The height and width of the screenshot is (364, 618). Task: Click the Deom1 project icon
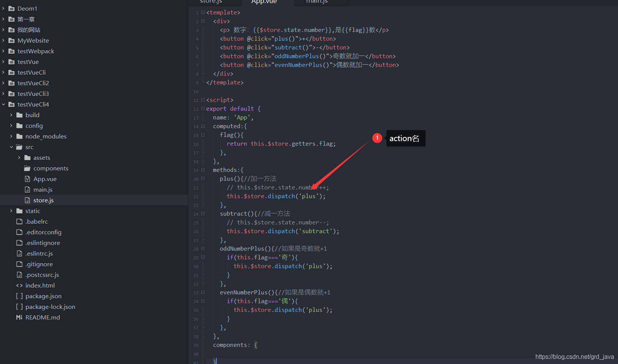pyautogui.click(x=11, y=8)
